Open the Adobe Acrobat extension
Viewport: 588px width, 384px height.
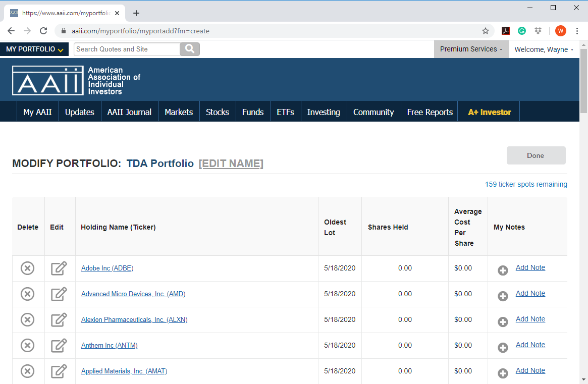pyautogui.click(x=506, y=31)
